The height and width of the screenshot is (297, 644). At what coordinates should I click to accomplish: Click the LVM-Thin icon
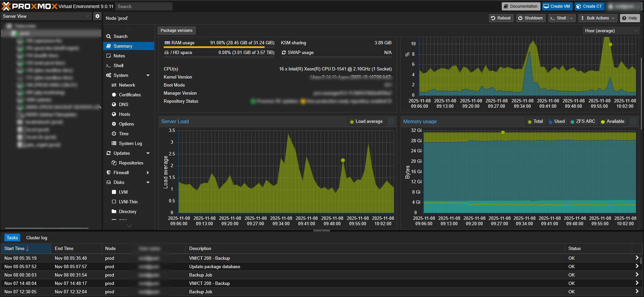point(114,202)
